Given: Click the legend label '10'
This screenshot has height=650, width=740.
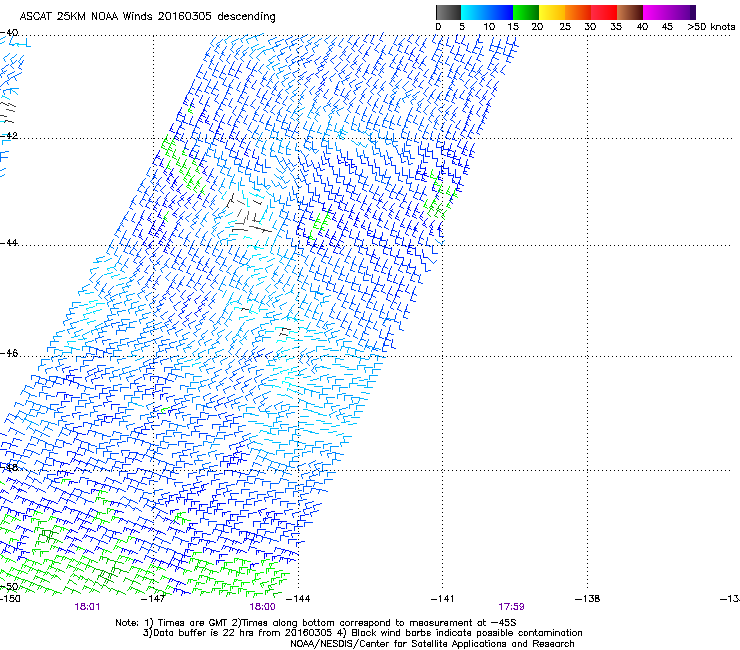Looking at the screenshot, I should [489, 27].
